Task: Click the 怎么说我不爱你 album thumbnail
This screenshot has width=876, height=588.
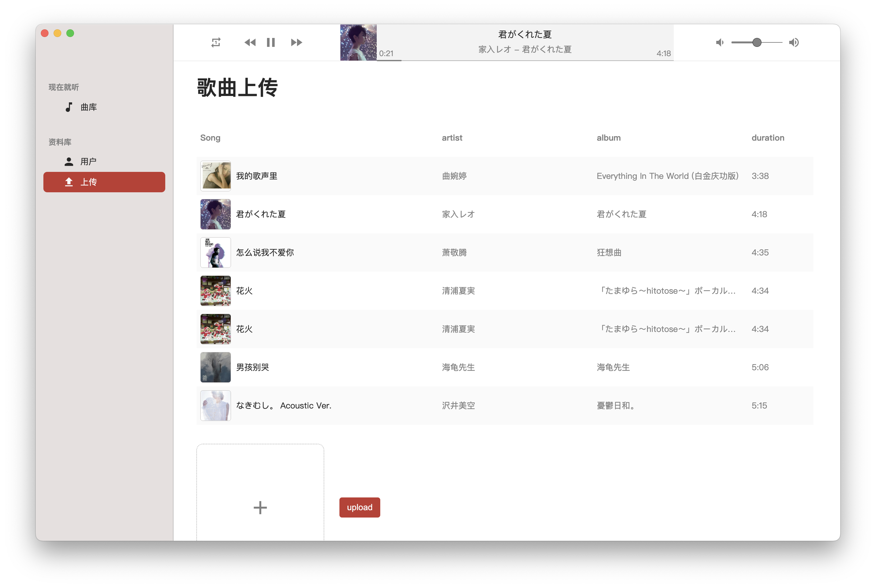Action: tap(215, 252)
